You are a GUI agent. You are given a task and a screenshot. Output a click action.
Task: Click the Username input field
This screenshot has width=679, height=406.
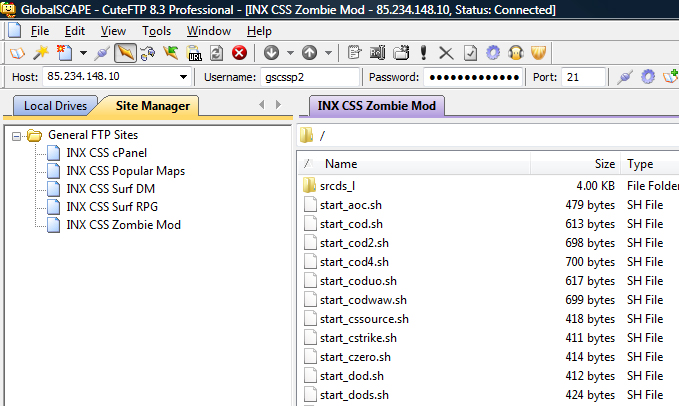tap(310, 77)
